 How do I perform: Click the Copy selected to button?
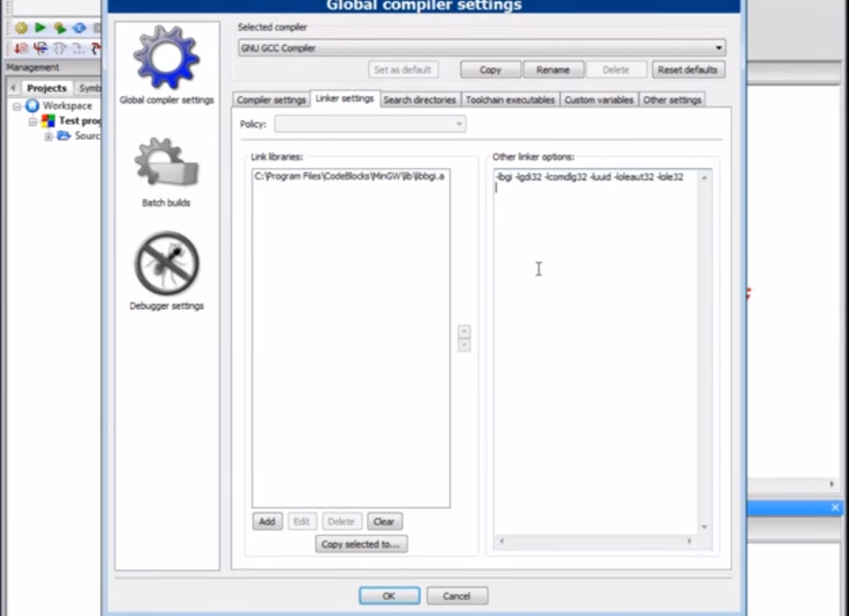[361, 545]
